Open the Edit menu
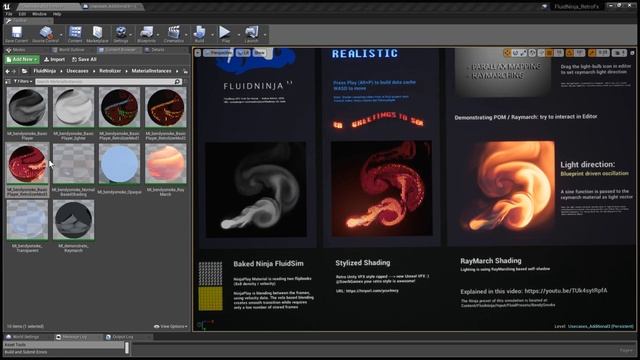Image resolution: width=640 pixels, height=360 pixels. coord(22,14)
